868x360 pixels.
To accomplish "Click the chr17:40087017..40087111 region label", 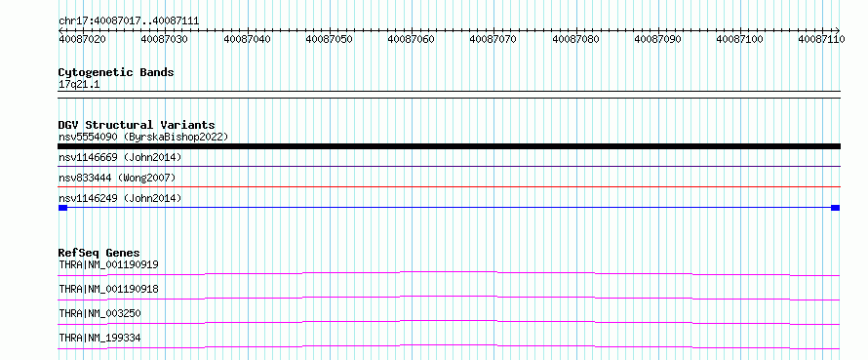I will click(x=129, y=21).
